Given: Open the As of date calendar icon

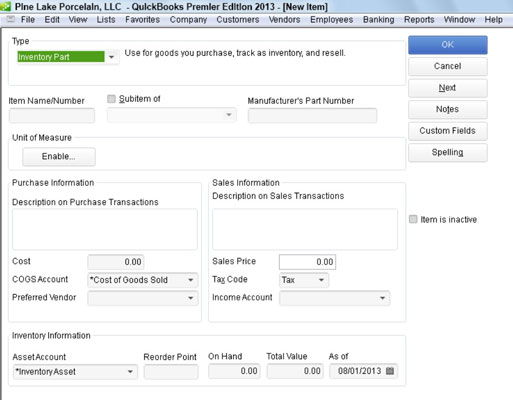Looking at the screenshot, I should coord(390,371).
